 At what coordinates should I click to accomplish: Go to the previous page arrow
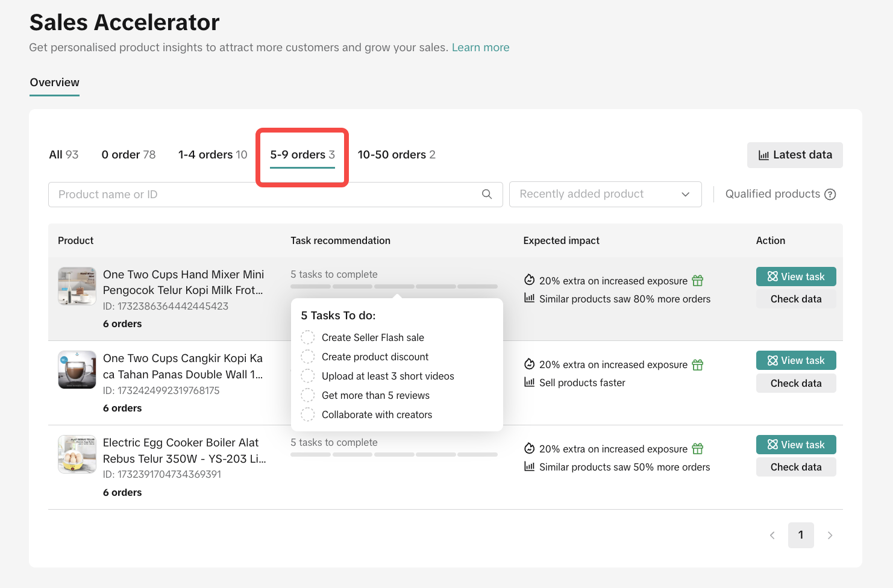coord(772,535)
